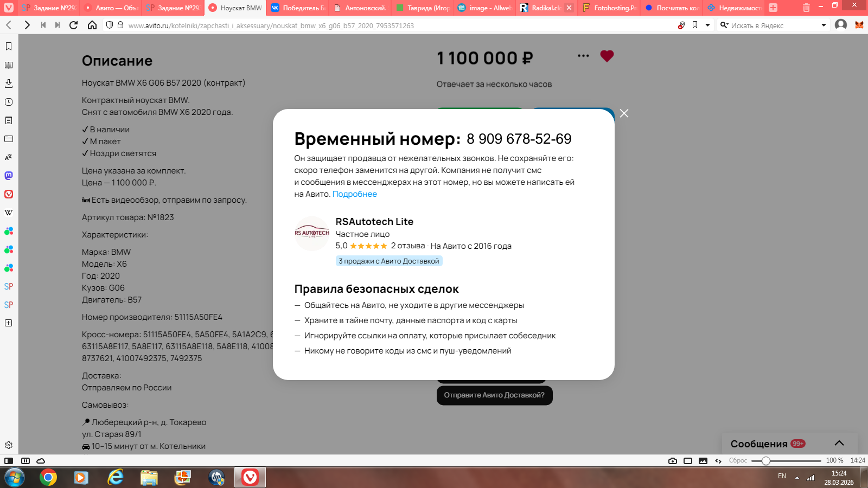The height and width of the screenshot is (488, 868).
Task: Expand the Сообщения panel with the chevron
Action: (x=839, y=444)
